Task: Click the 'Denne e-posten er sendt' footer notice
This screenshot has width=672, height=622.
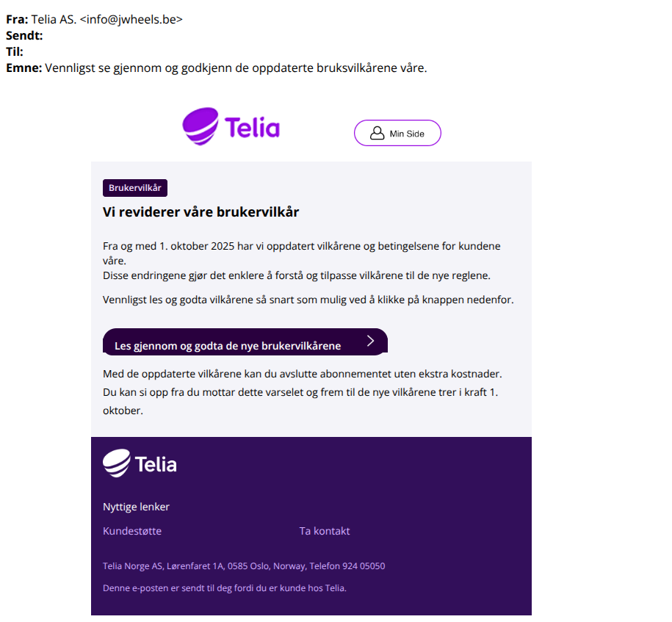Action: tap(224, 587)
